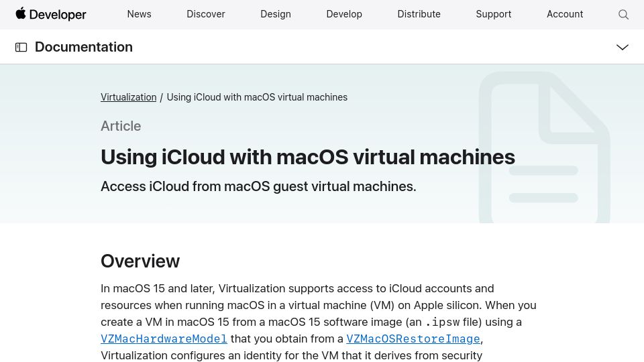
Task: Open the search magnifier icon
Action: (x=623, y=14)
